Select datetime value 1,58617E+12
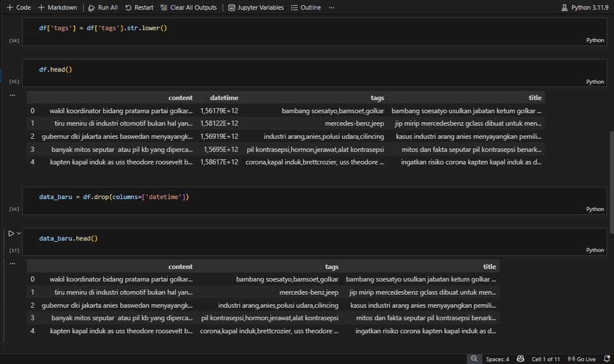The height and width of the screenshot is (364, 614). (x=219, y=162)
